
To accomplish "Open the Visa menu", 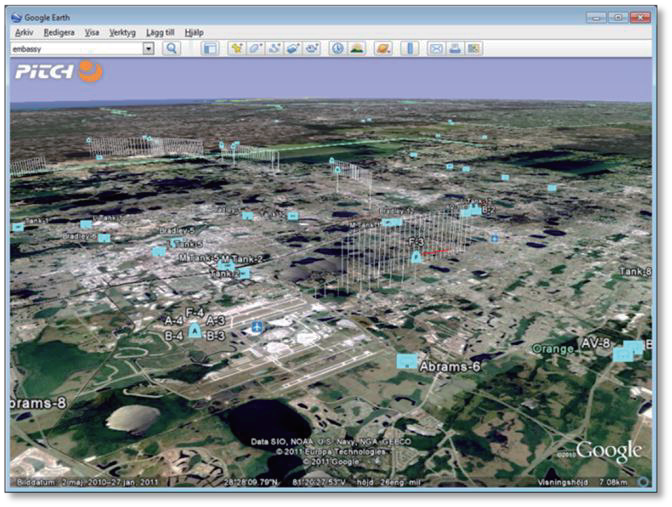I will [92, 33].
